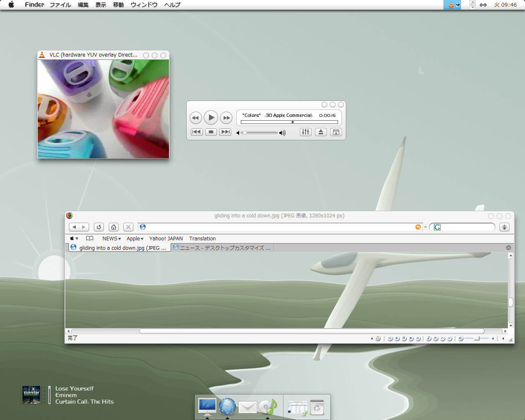Launch the globe browser icon in the dock

227,406
